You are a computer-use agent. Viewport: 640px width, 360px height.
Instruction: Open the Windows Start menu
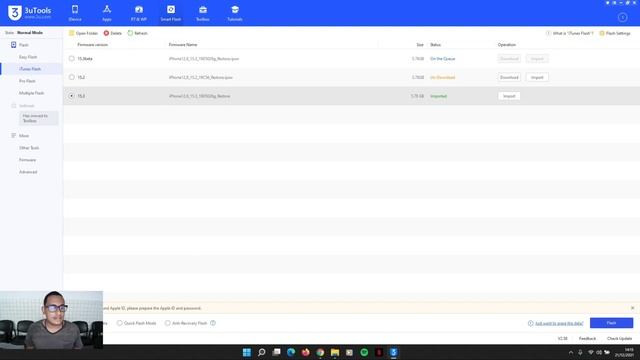[247, 352]
